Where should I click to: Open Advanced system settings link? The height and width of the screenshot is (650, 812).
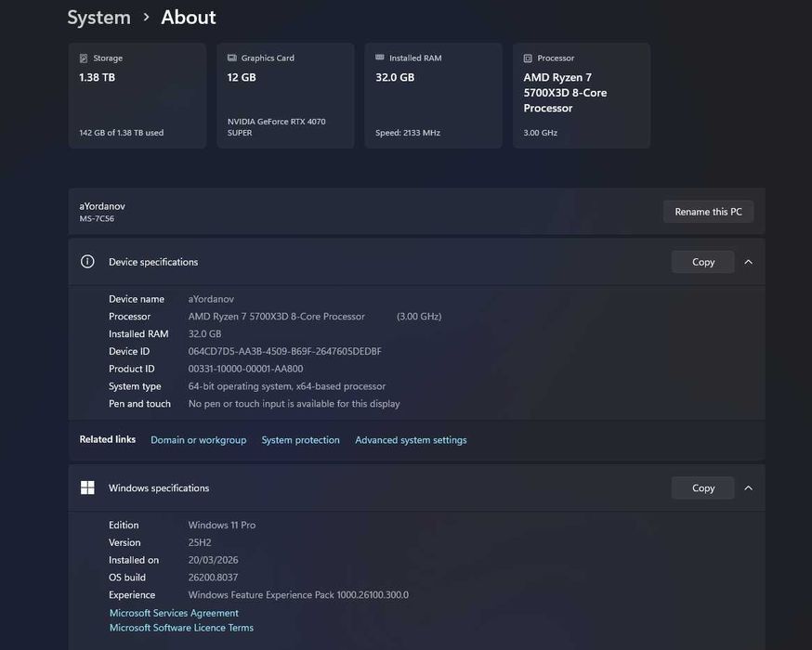411,440
